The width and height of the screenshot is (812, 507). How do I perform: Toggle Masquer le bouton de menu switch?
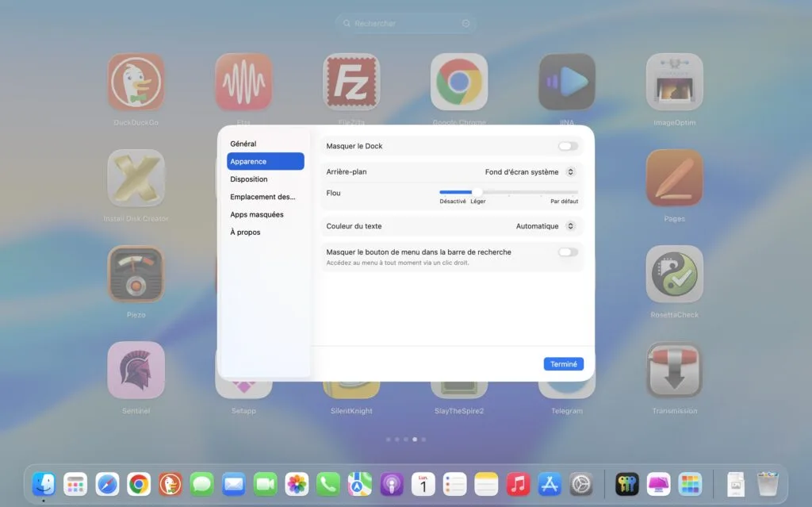[x=568, y=252]
